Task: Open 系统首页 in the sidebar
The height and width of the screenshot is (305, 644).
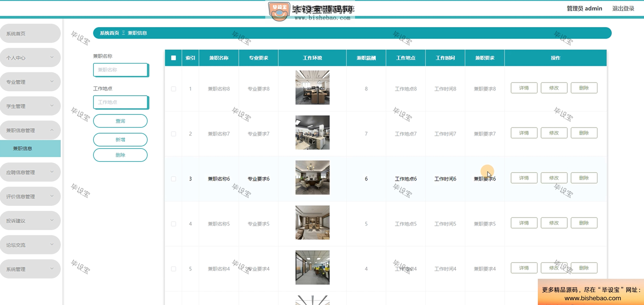Action: pos(30,34)
